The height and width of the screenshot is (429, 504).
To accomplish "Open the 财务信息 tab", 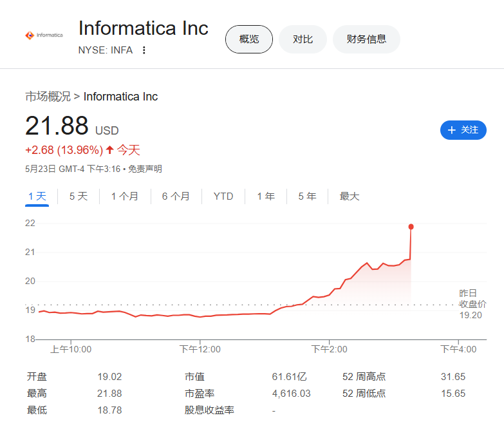I will point(366,39).
